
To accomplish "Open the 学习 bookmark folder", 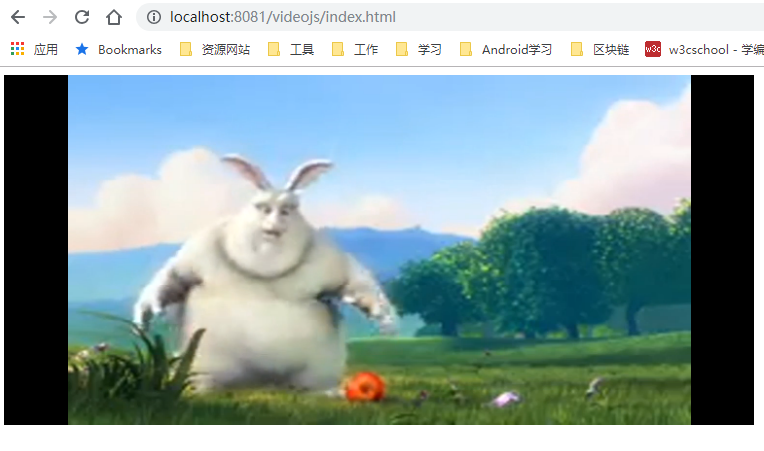I will (419, 49).
